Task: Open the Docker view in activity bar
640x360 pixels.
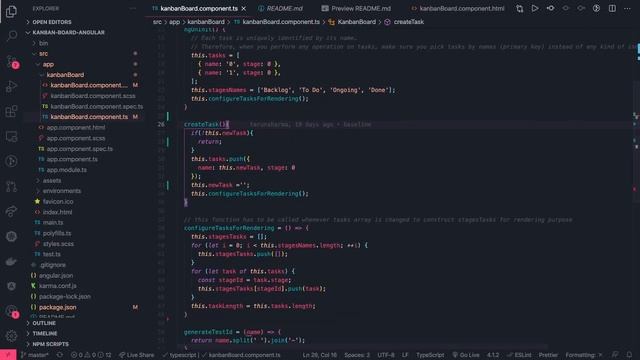Action: tap(11, 261)
